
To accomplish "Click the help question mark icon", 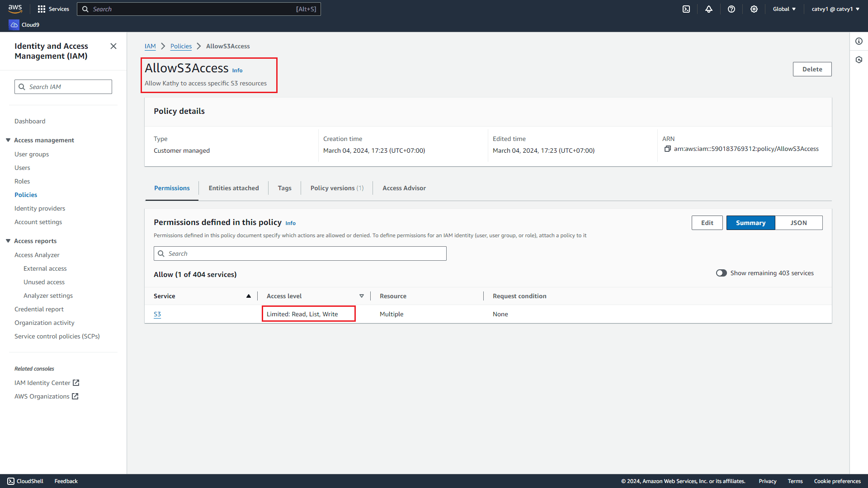I will pyautogui.click(x=731, y=9).
